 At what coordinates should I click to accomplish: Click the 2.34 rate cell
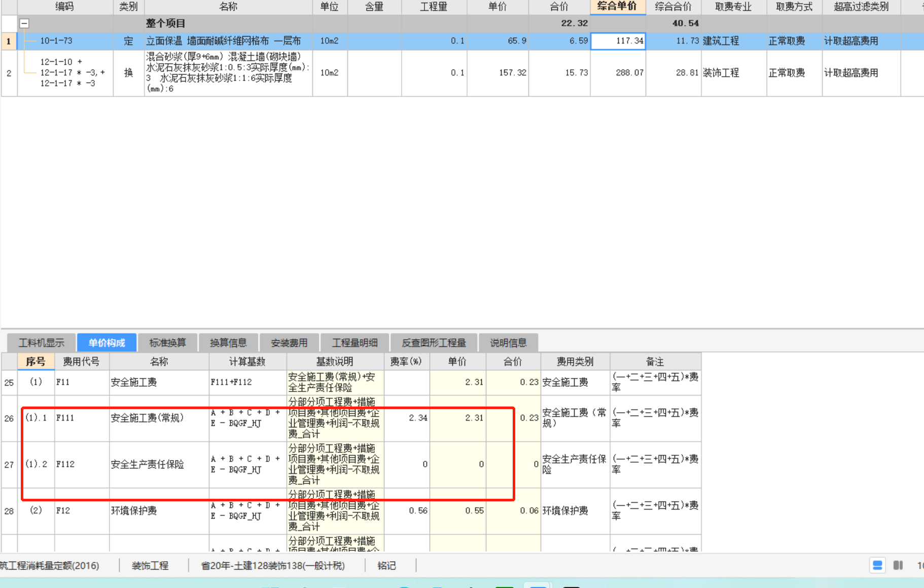point(406,418)
